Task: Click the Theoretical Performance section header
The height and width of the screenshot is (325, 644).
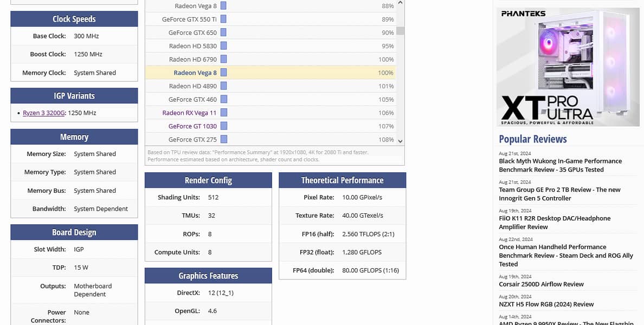Action: [x=342, y=180]
